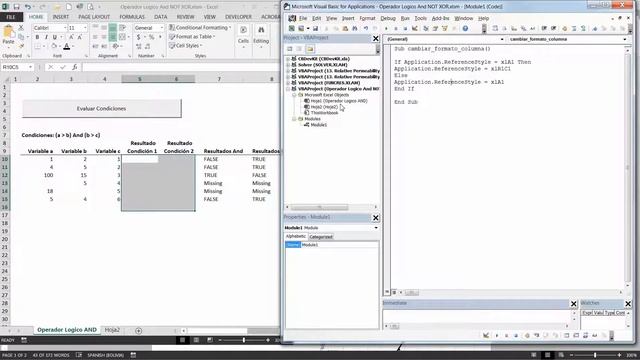Click the Accounting dollar format icon
Screen dimensions: 640x360
tap(139, 37)
